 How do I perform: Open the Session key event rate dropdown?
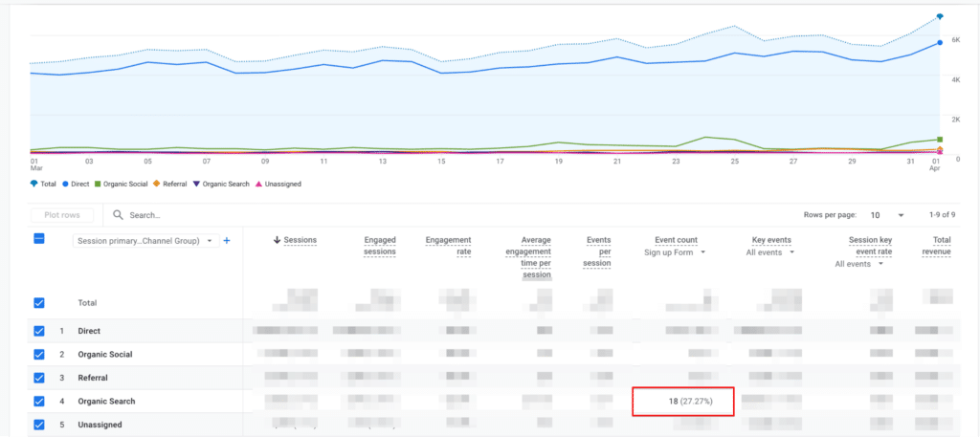coord(860,264)
